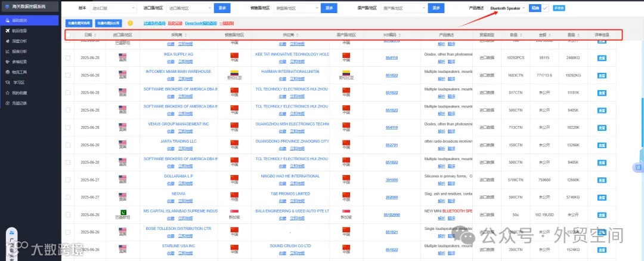
Task: Check the STARLINE USA INC row checkbox
Action: [x=68, y=250]
